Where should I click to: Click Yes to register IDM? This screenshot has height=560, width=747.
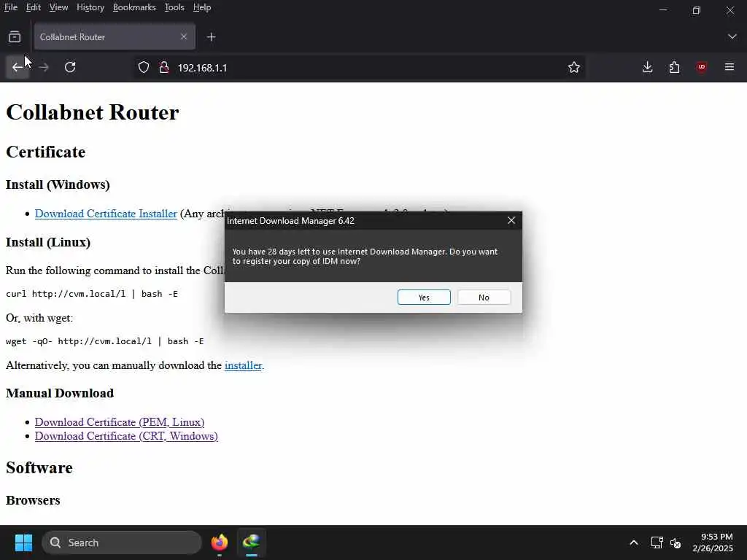(x=424, y=297)
